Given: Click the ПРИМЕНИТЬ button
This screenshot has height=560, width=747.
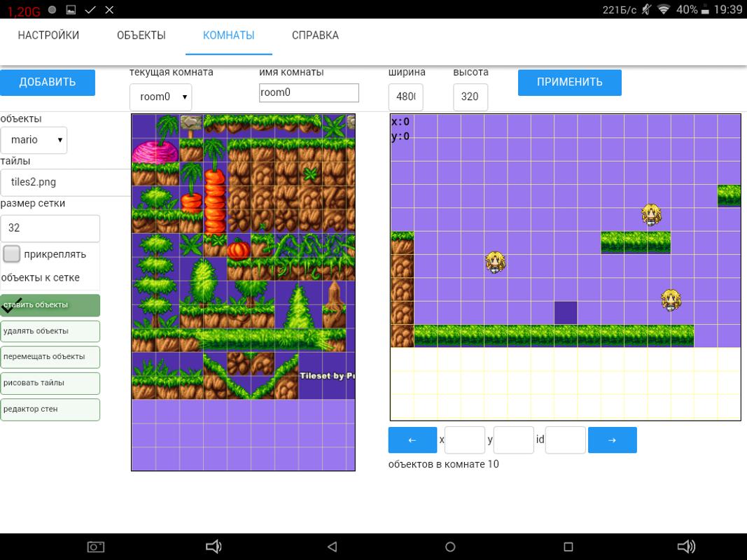Looking at the screenshot, I should pyautogui.click(x=569, y=83).
